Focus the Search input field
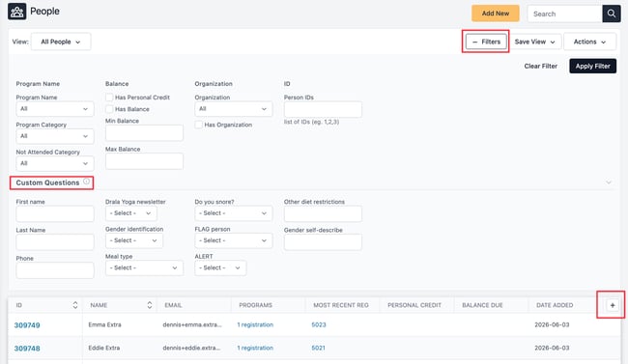The height and width of the screenshot is (364, 628). click(565, 14)
